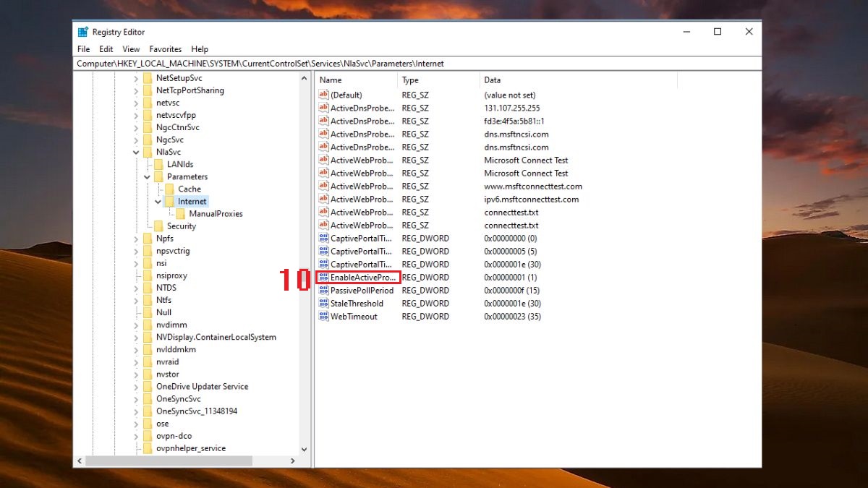
Task: Open the Help menu
Action: [x=200, y=49]
